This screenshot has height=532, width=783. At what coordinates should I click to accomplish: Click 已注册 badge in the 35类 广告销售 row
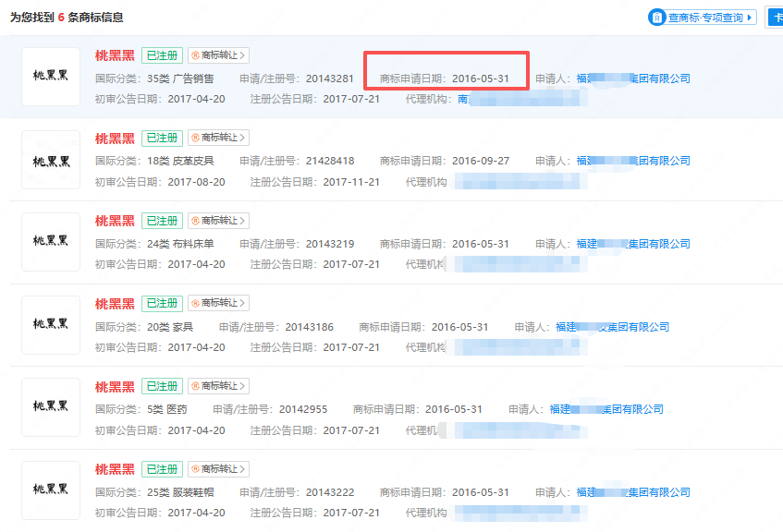pos(162,55)
